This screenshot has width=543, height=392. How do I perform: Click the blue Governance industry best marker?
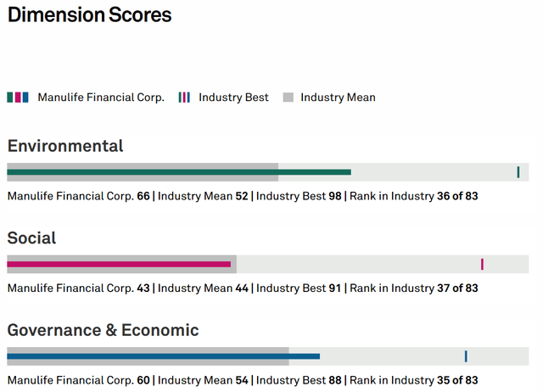pyautogui.click(x=466, y=356)
